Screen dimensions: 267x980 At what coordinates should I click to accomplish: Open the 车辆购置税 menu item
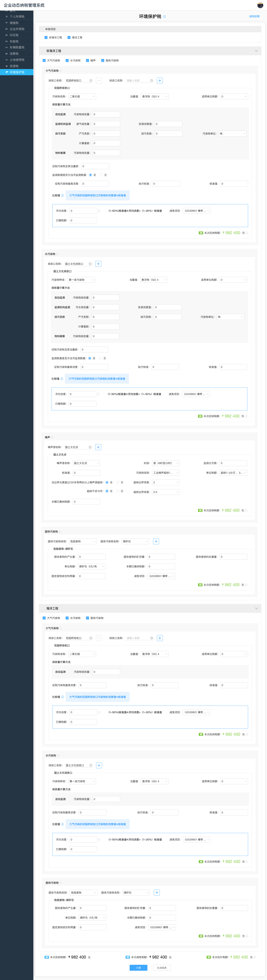[17, 47]
